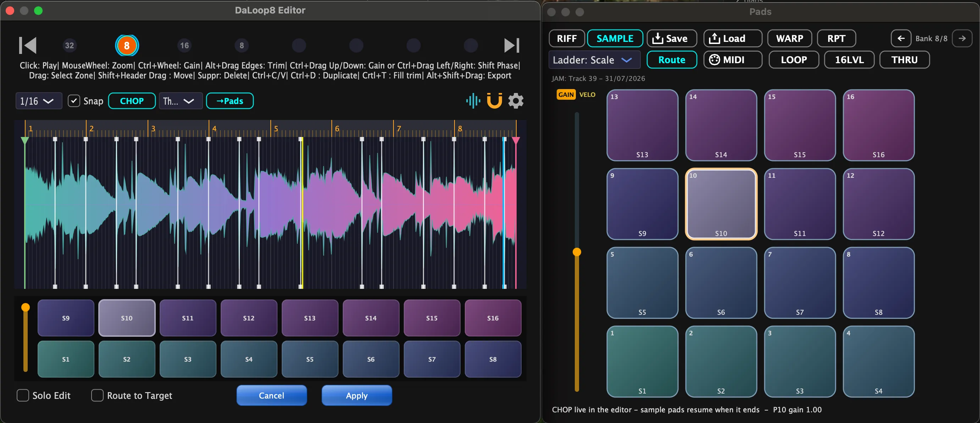Image resolution: width=980 pixels, height=423 pixels.
Task: Select the 32 loop slot circle
Action: (69, 46)
